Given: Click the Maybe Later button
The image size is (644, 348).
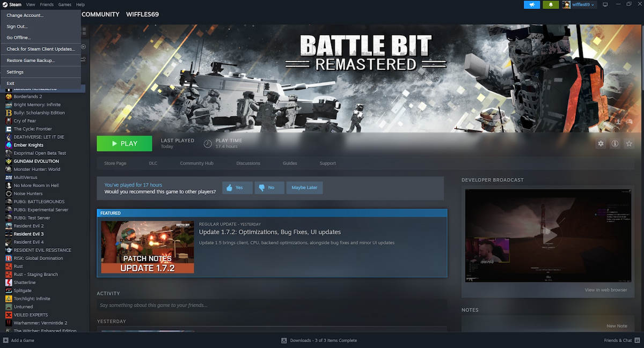Looking at the screenshot, I should tap(304, 188).
